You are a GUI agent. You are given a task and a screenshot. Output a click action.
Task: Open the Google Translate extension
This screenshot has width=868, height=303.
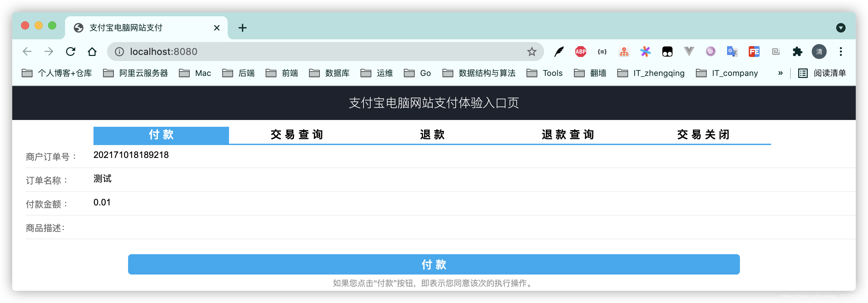(x=732, y=52)
